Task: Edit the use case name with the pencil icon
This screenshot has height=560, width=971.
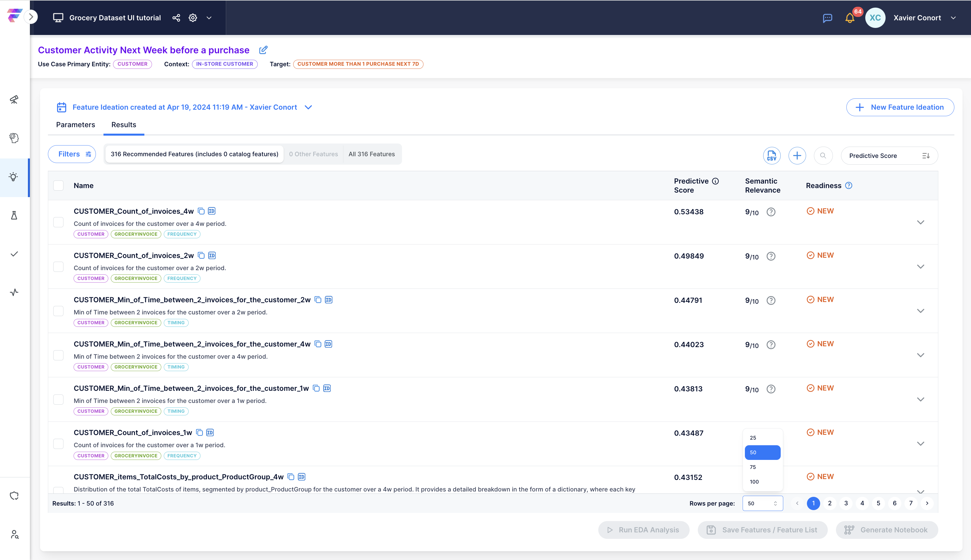Action: [263, 50]
